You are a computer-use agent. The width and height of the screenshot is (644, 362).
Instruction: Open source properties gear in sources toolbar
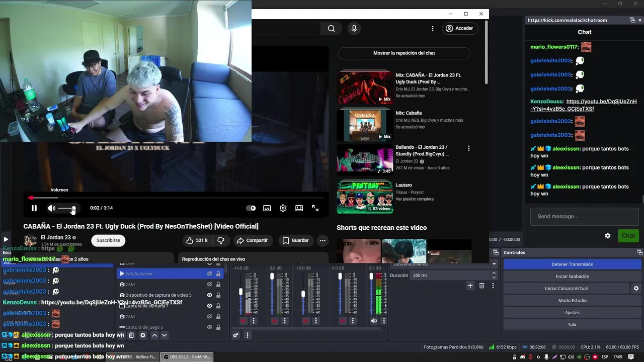143,335
